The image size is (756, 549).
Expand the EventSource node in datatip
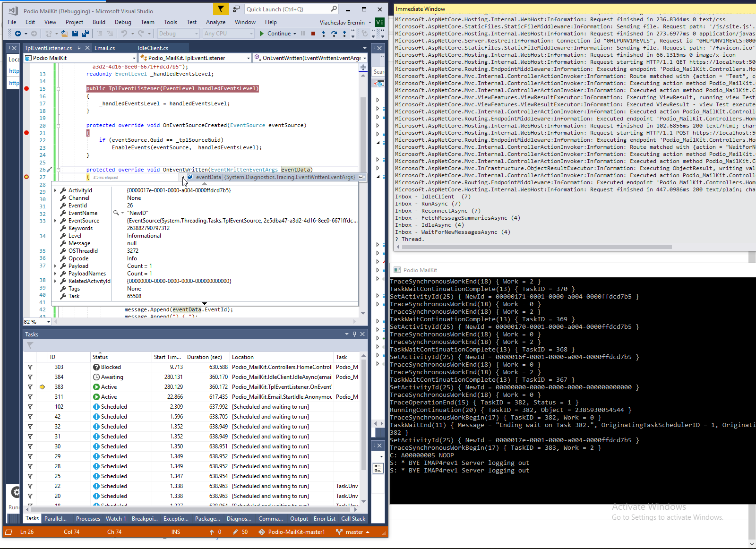pos(55,221)
